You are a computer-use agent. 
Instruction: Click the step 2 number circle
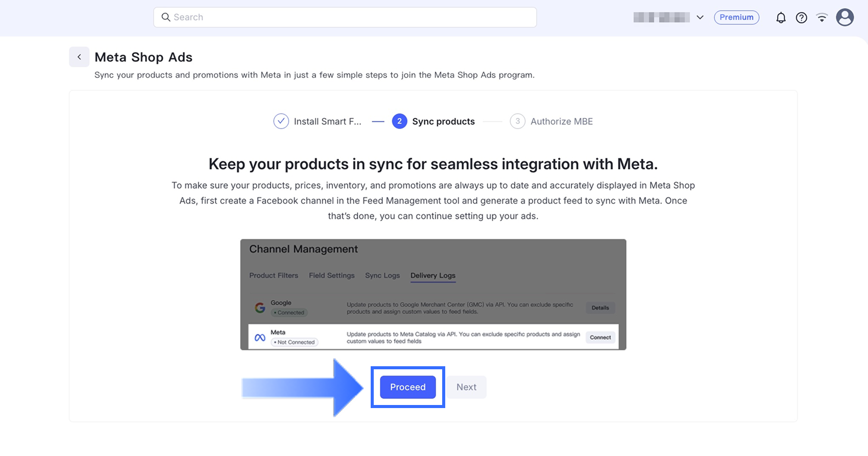pyautogui.click(x=399, y=121)
